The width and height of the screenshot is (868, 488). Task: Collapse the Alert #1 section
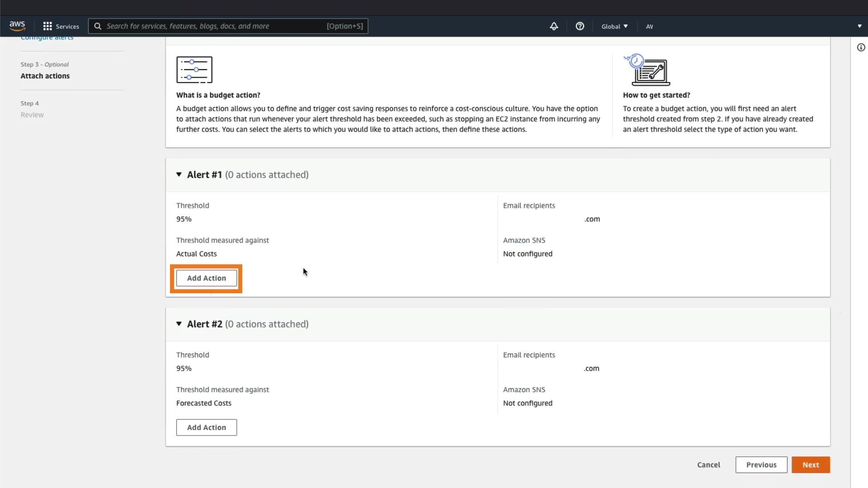(179, 174)
